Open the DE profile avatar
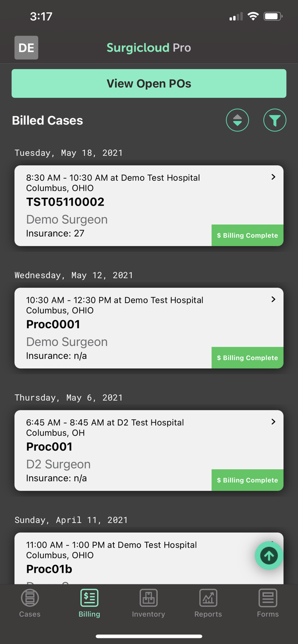The width and height of the screenshot is (298, 644). (x=26, y=48)
